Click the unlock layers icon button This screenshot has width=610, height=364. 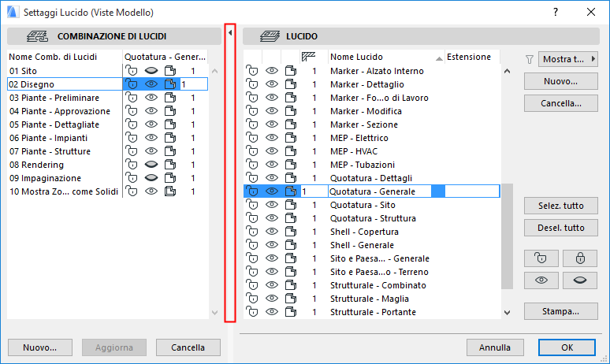[541, 258]
